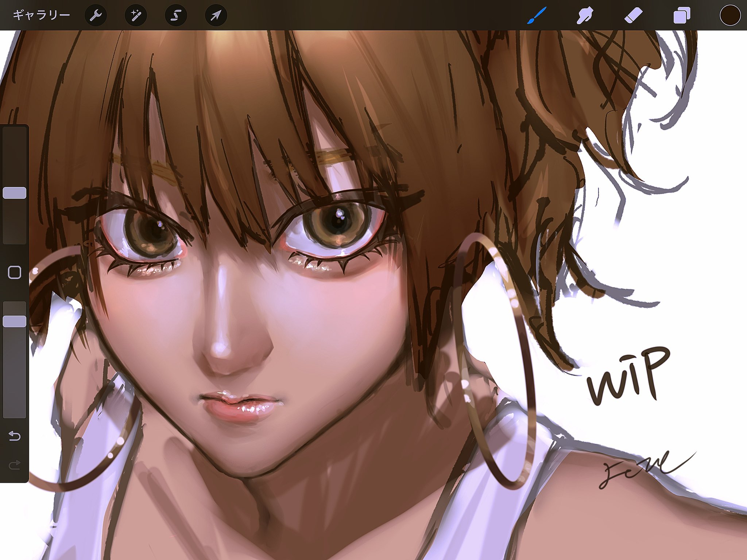This screenshot has height=560, width=747.
Task: Click the brush opacity slider handle
Action: [15, 321]
